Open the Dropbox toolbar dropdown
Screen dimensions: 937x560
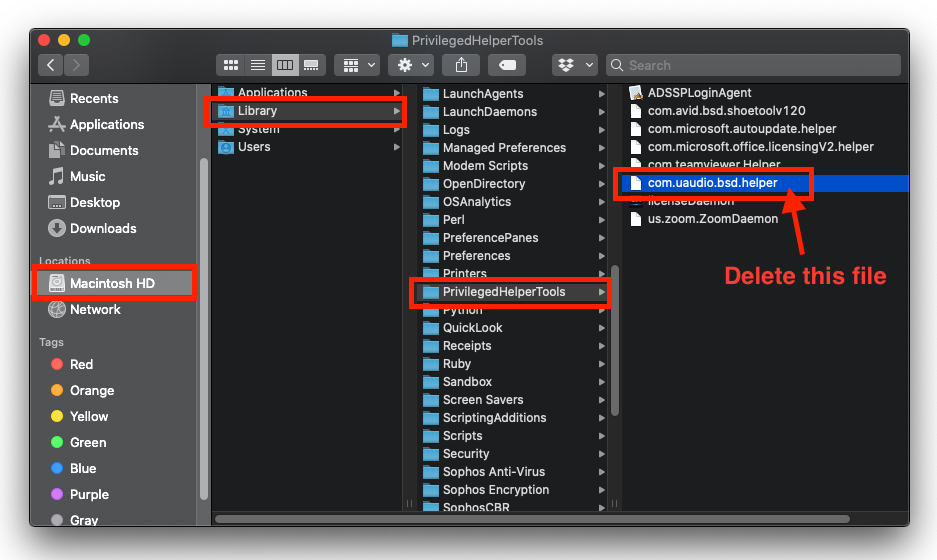(573, 65)
